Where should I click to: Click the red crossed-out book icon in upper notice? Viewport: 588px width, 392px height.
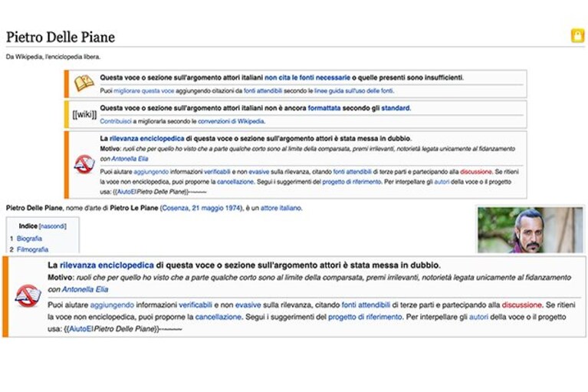pos(84,164)
